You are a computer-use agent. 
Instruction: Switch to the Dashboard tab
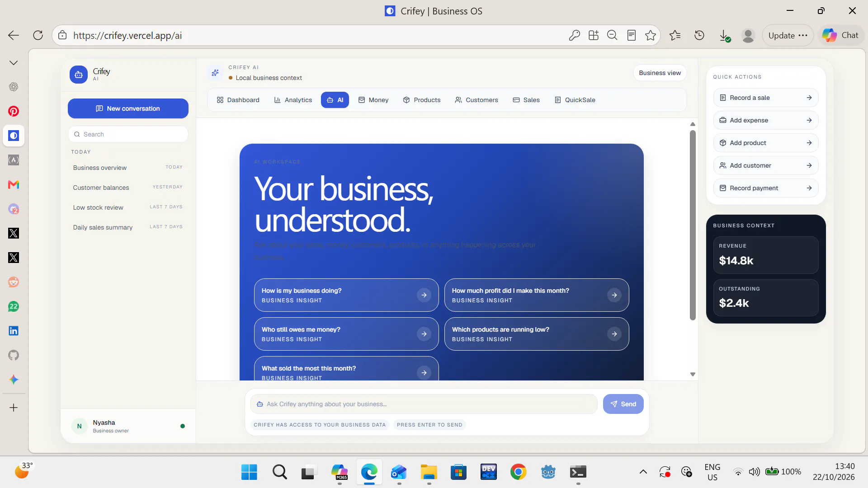point(238,100)
